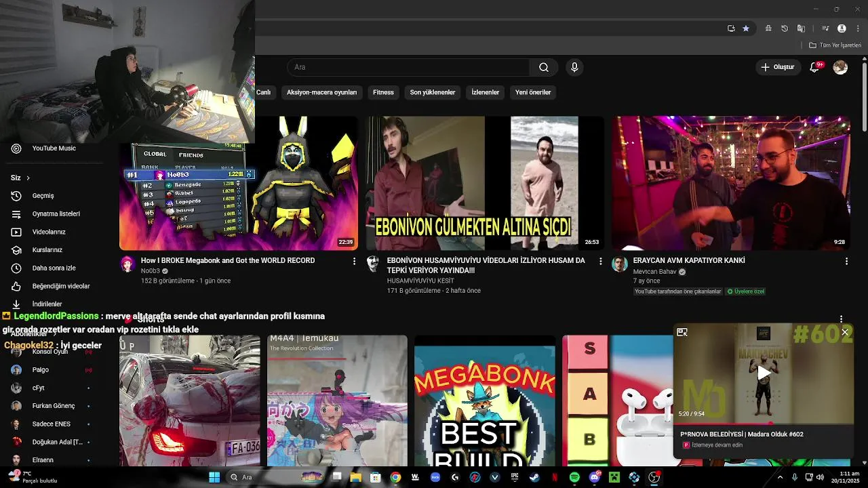Open options for ERAYCAN AVM KAPATIYOR video
The image size is (868, 488).
(x=846, y=261)
